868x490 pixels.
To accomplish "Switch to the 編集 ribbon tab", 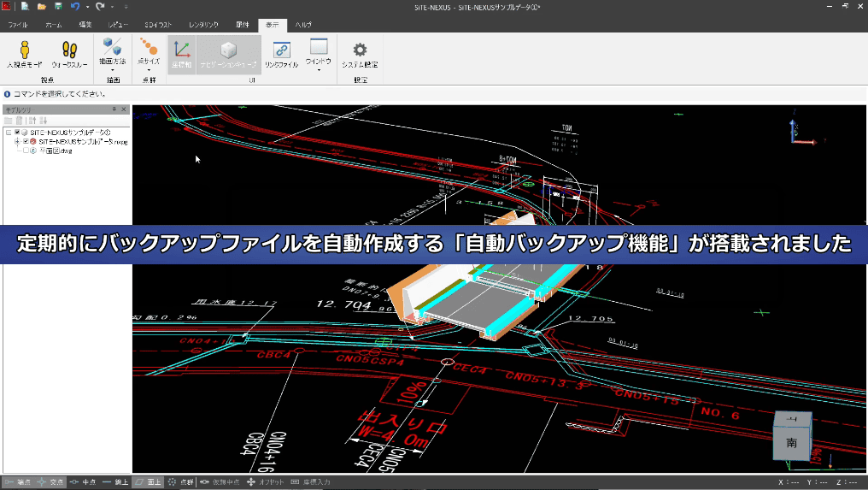I will pos(85,25).
